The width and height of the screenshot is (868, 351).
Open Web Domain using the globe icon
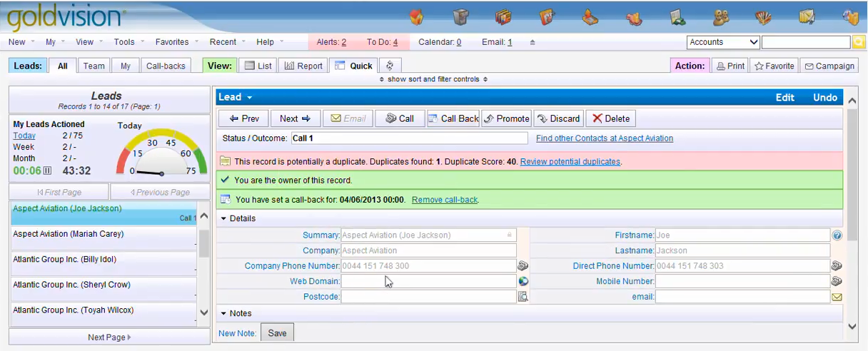point(523,281)
